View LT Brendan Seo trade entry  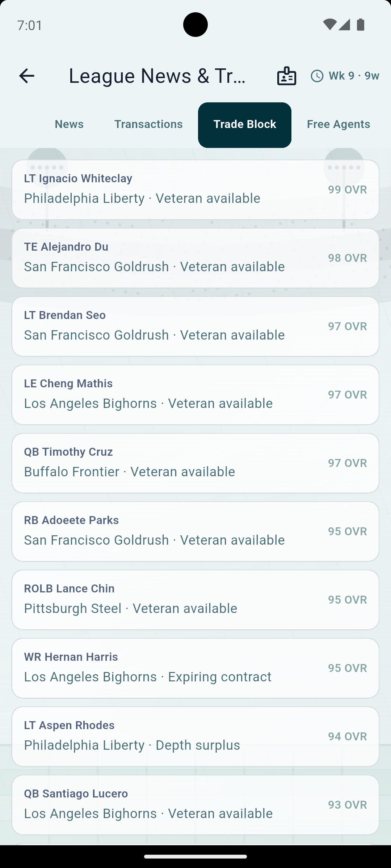pos(195,326)
